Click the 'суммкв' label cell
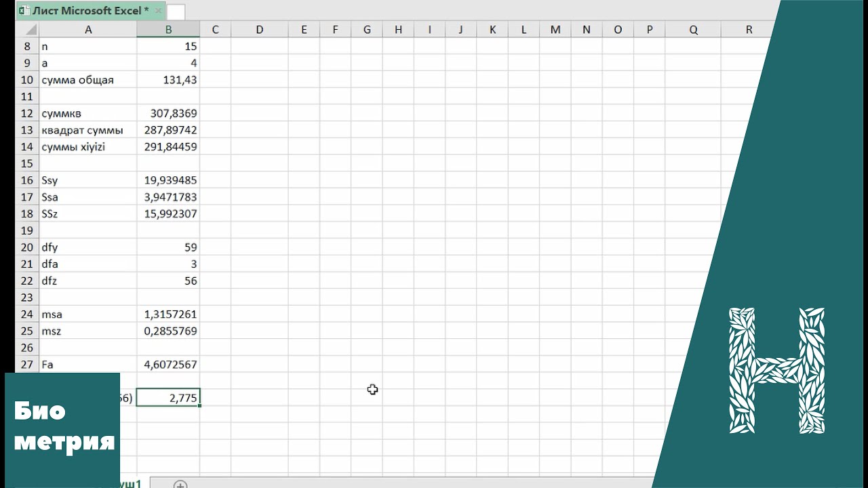Screen dimensions: 868x488 [x=88, y=113]
